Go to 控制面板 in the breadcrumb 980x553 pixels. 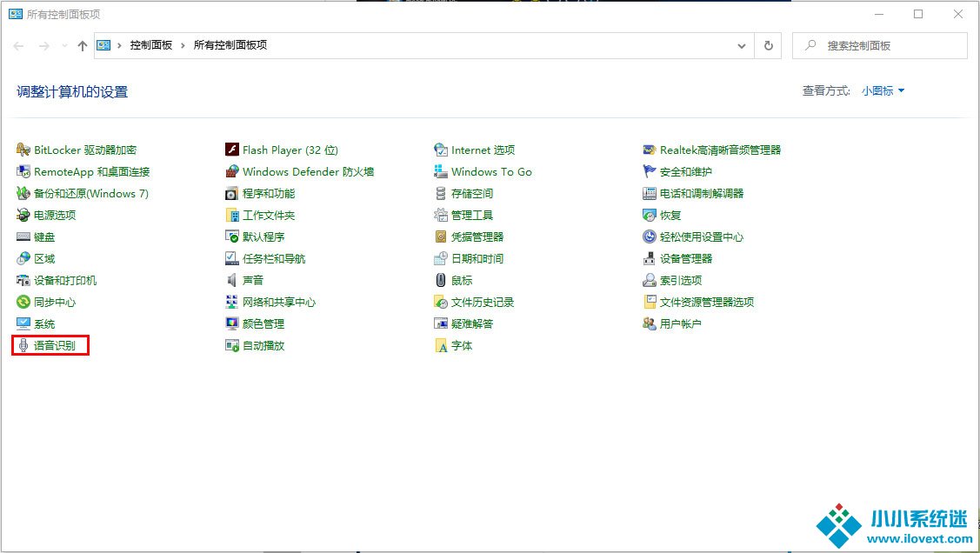pos(151,45)
